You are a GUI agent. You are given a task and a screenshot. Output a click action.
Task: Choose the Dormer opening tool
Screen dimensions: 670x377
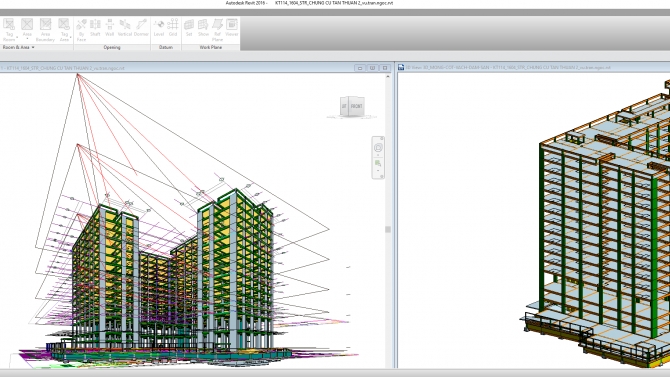[141, 27]
